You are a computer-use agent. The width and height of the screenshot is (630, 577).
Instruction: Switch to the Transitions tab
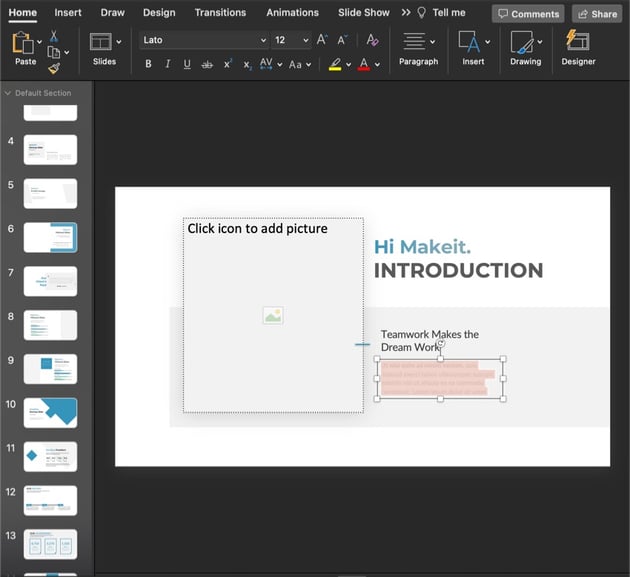click(x=220, y=13)
